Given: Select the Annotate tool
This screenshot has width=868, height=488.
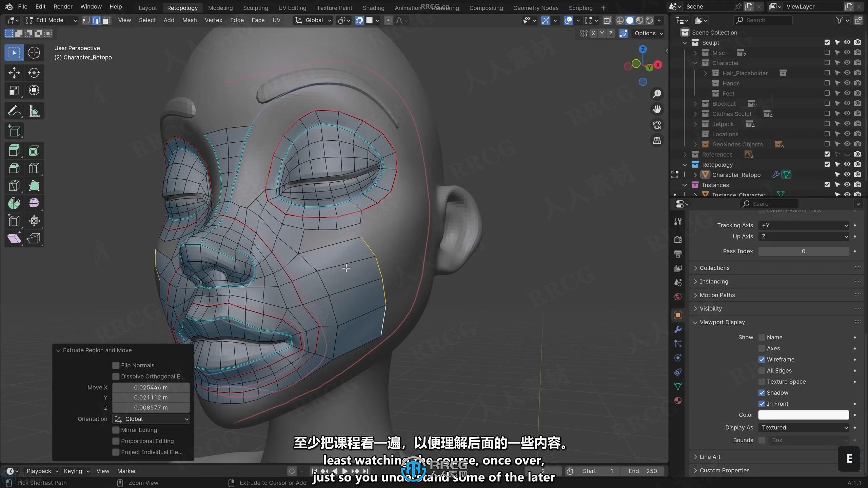Looking at the screenshot, I should [14, 110].
